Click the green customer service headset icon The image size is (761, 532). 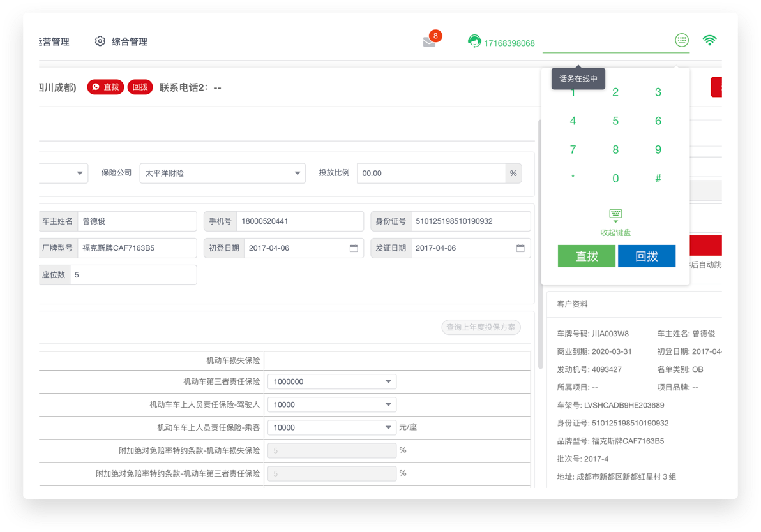[x=474, y=42]
